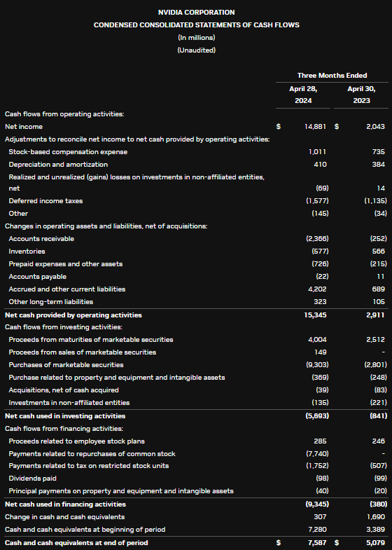Click Payments related to repurchases of common stock
The image size is (392, 550).
click(92, 454)
